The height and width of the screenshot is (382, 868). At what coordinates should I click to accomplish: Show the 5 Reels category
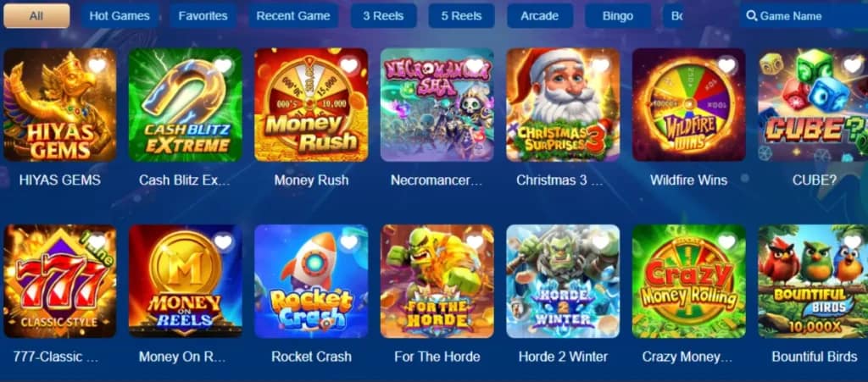click(x=462, y=16)
